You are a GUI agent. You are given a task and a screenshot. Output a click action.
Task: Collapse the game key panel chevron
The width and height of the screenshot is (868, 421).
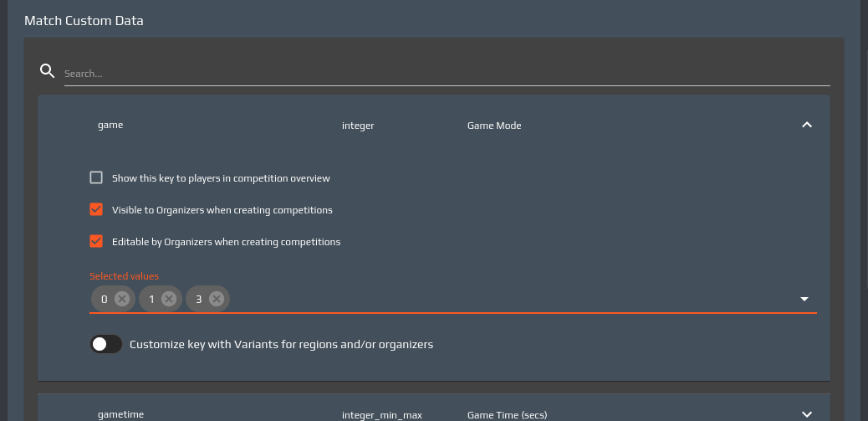tap(806, 125)
